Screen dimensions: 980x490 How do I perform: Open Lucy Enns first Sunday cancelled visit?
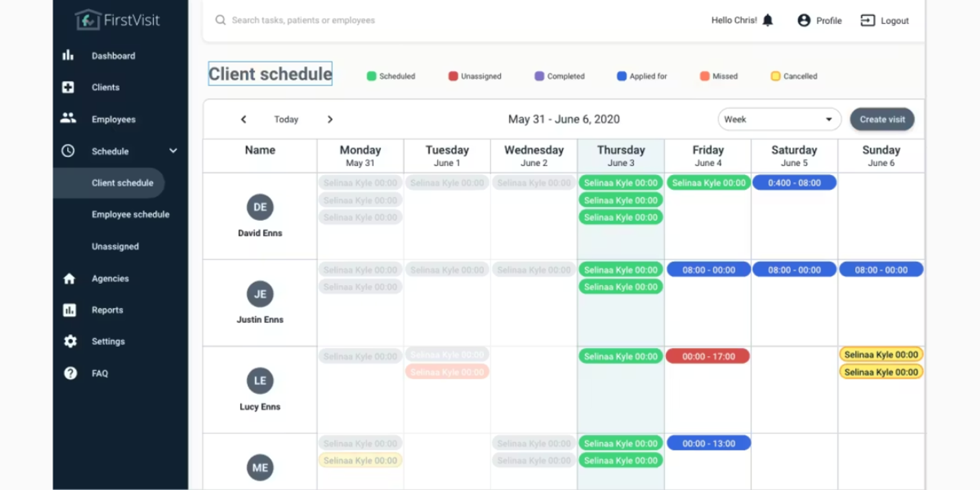[881, 354]
